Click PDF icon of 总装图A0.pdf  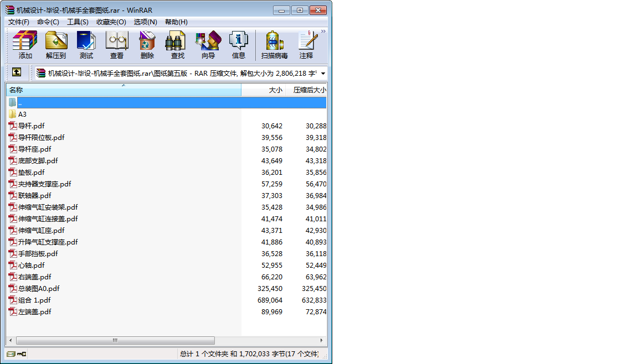(13, 289)
